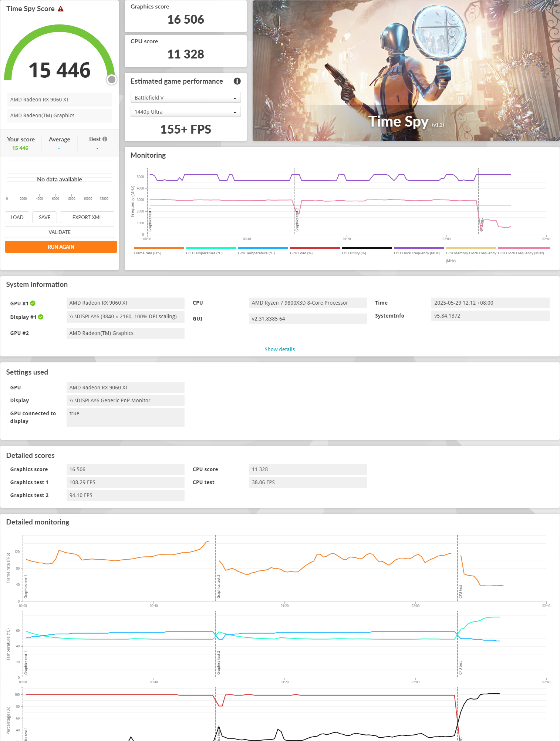Viewport: 560px width, 741px height.
Task: Click the Graphics score value 16 506 card
Action: [186, 16]
